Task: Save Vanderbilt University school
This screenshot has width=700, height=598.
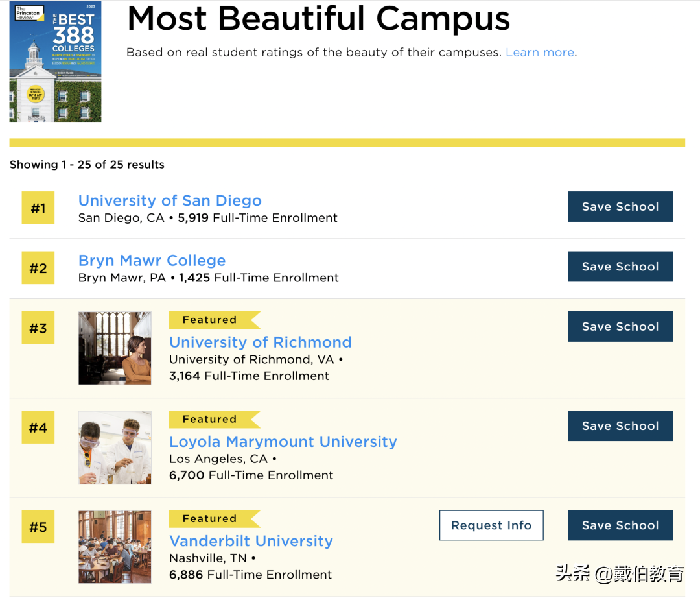Action: coord(620,525)
